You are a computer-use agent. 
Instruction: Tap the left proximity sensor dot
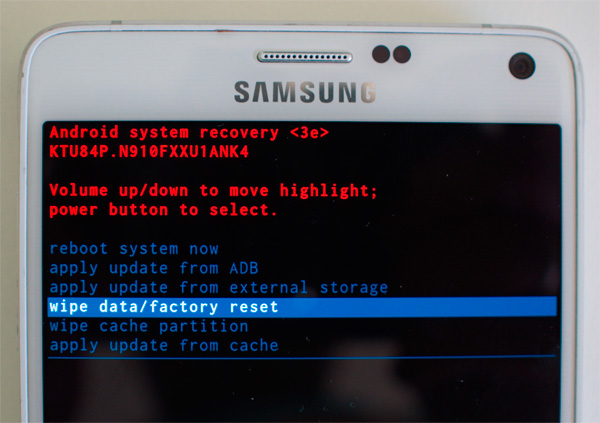[381, 54]
